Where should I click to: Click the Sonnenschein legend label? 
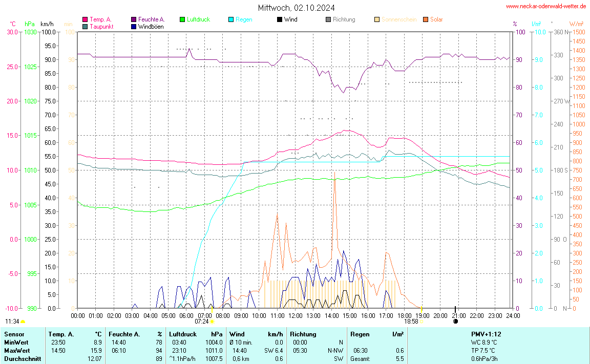398,19
